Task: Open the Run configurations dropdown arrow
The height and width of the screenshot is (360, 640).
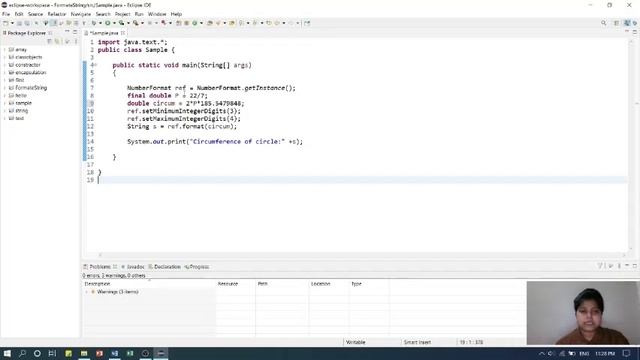Action: tap(114, 23)
